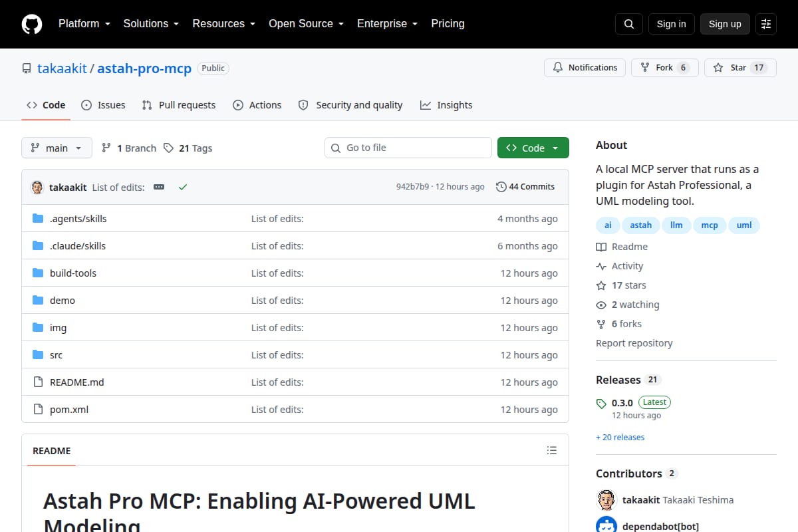Open the search magnifier button
Viewport: 798px width, 532px height.
[x=629, y=24]
